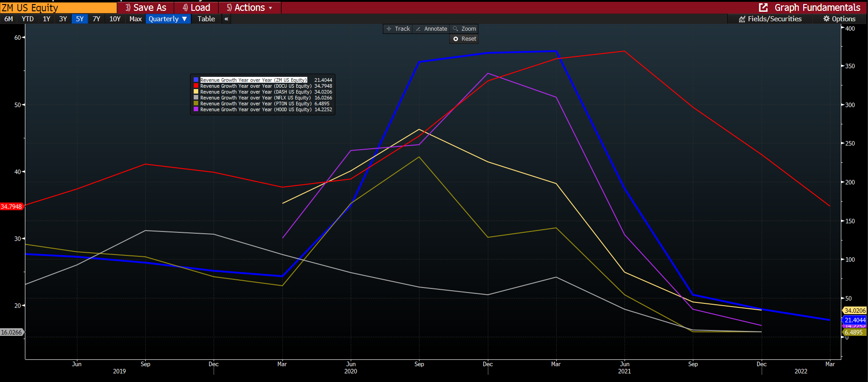Select the 7Y time range
The image size is (868, 382).
click(96, 19)
